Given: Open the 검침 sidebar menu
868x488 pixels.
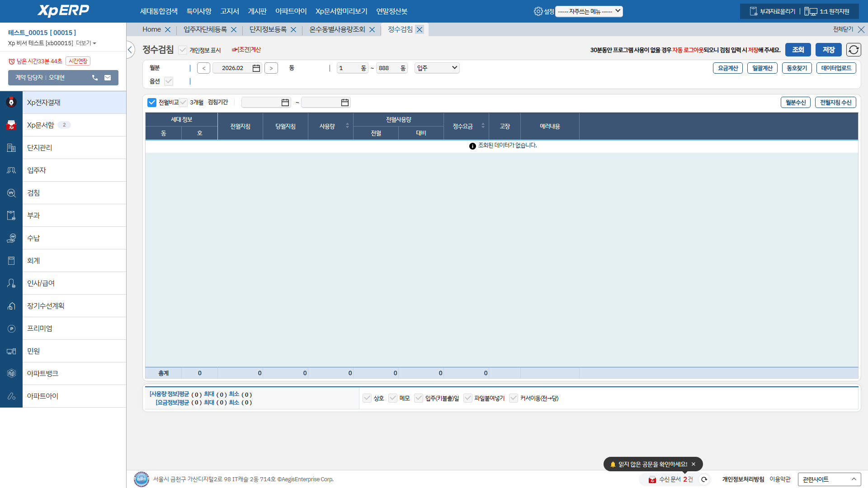Looking at the screenshot, I should point(33,193).
